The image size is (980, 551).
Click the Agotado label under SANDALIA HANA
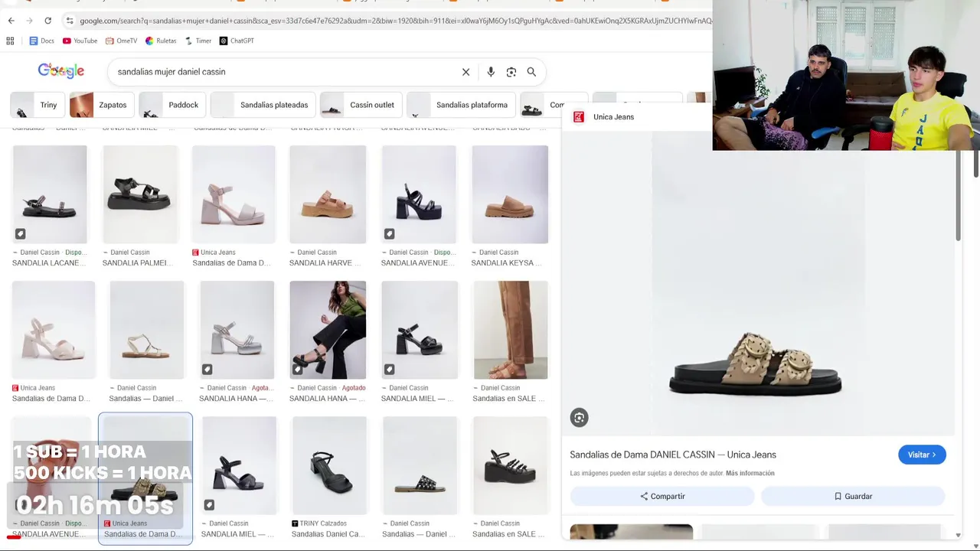click(x=354, y=388)
